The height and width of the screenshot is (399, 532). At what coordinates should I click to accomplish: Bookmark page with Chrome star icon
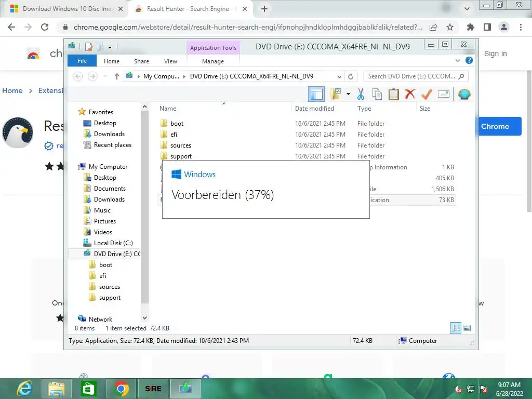449,27
